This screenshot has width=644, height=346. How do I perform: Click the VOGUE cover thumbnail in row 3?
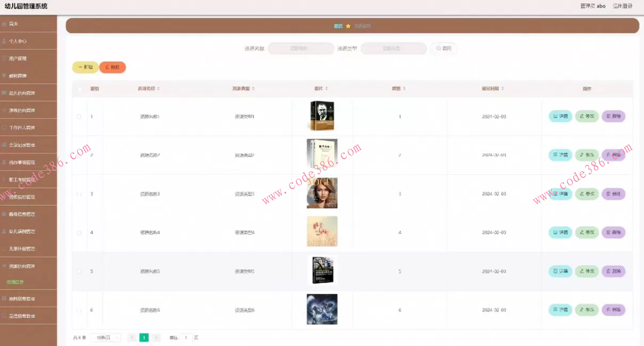(x=322, y=193)
